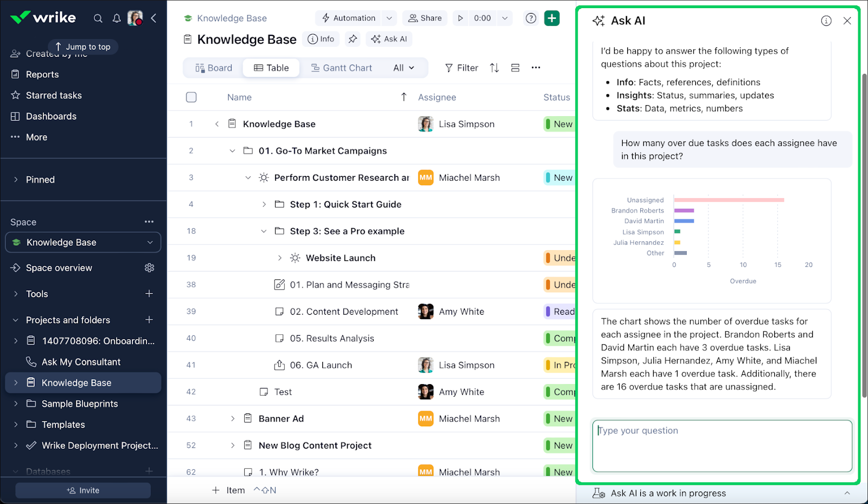This screenshot has width=868, height=504.
Task: Switch to the Table view tab
Action: click(271, 68)
